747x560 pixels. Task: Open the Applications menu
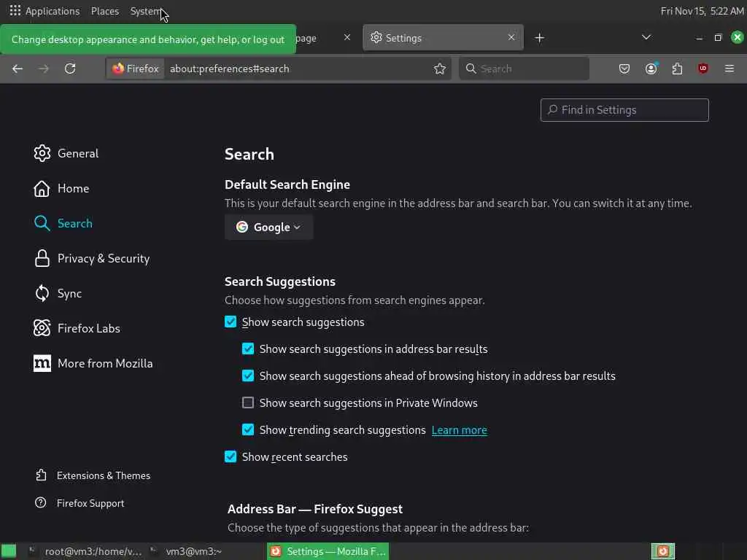tap(44, 11)
